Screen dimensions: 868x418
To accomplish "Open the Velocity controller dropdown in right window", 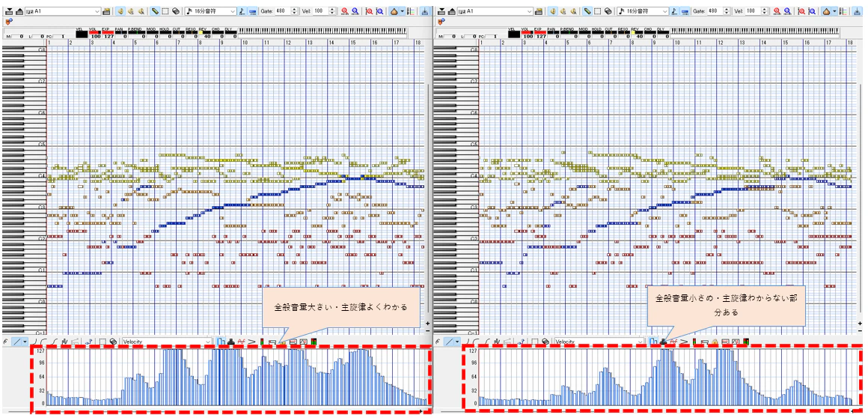I will [x=599, y=342].
